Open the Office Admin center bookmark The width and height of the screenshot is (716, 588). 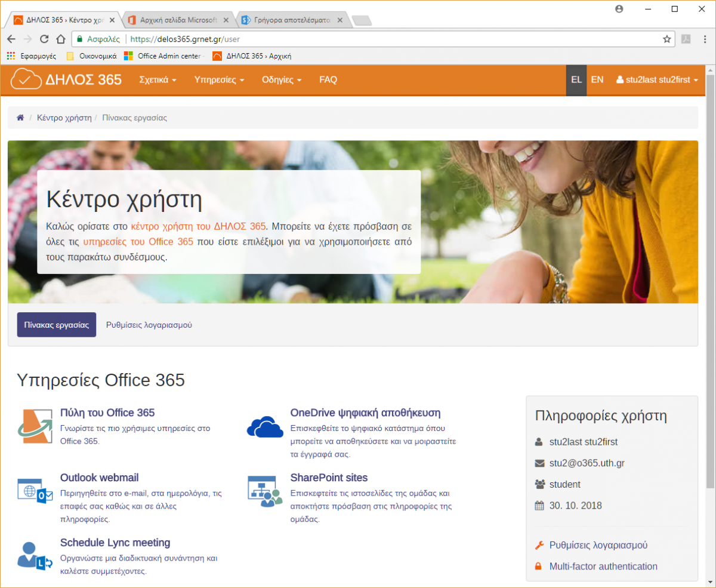point(164,56)
